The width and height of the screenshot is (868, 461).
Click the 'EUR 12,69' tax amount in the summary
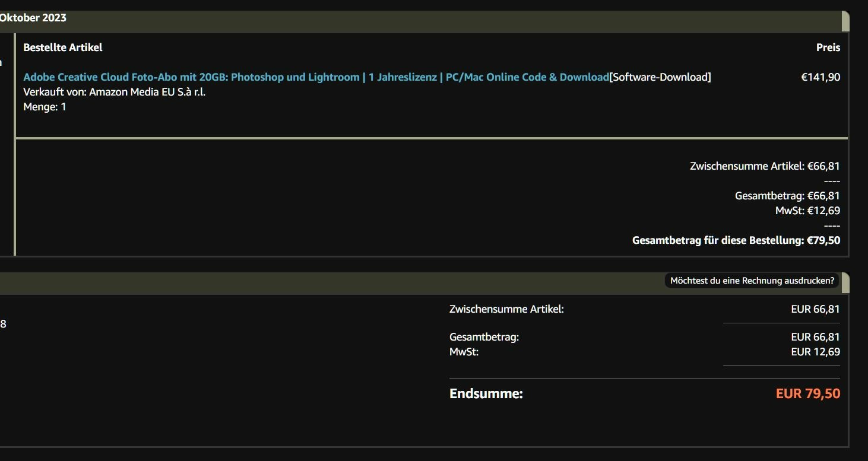point(815,352)
